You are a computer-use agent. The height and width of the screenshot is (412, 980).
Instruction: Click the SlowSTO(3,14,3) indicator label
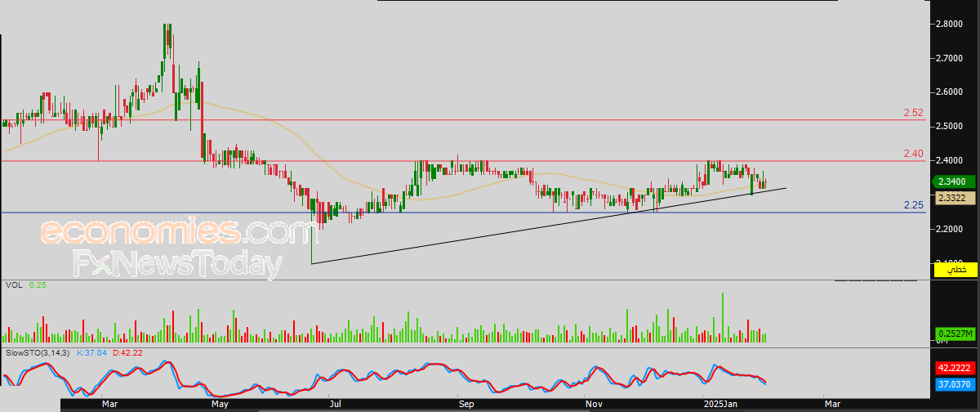click(38, 352)
